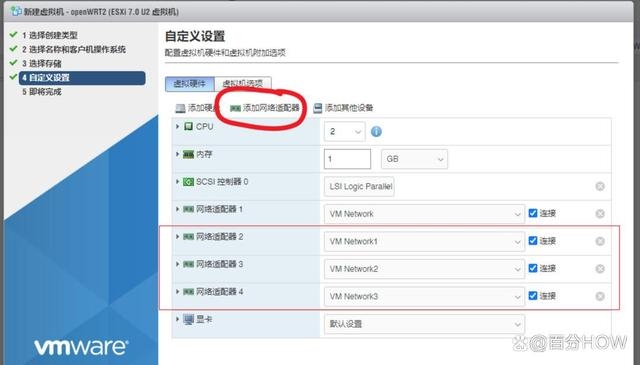The image size is (640, 365).
Task: Open the VM Network dropdown for adapter 1
Action: pyautogui.click(x=424, y=214)
